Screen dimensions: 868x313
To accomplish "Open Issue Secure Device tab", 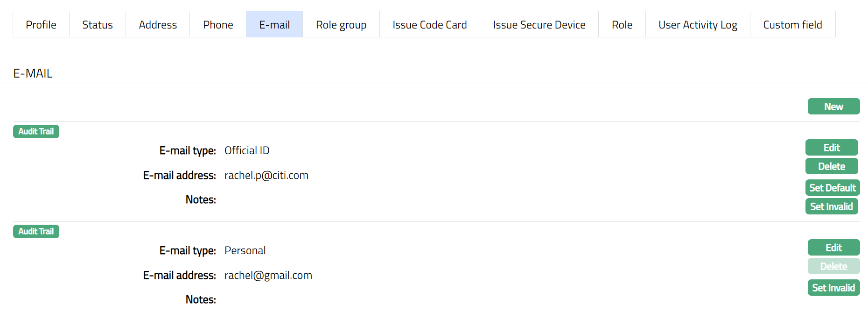I will coord(539,25).
